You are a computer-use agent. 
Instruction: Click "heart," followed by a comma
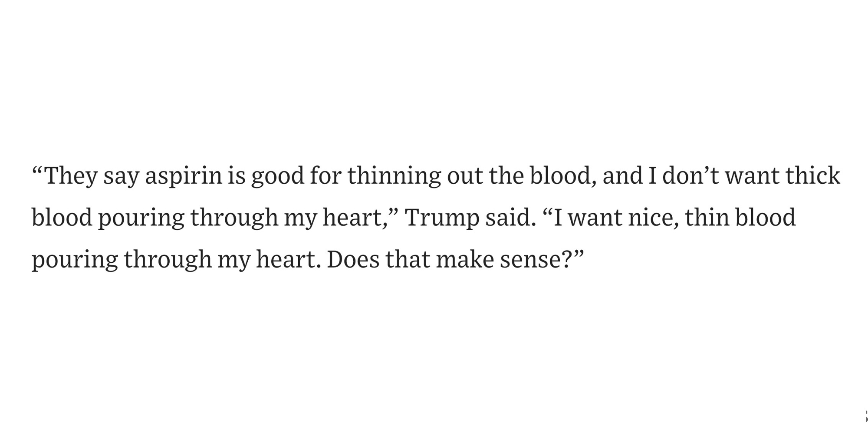tap(354, 218)
